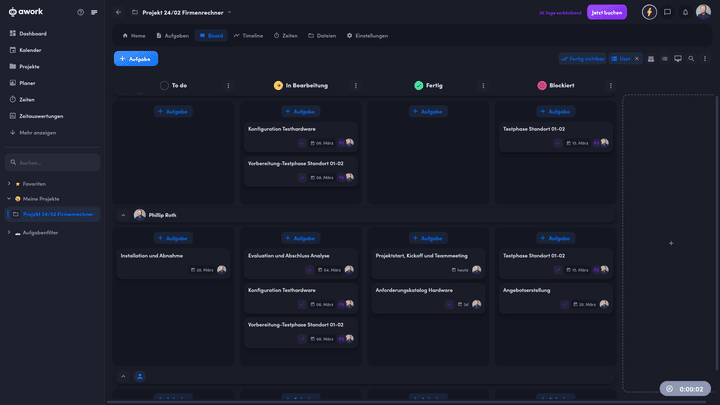Open the lightning quick actions button
This screenshot has width=720, height=405.
[x=649, y=12]
